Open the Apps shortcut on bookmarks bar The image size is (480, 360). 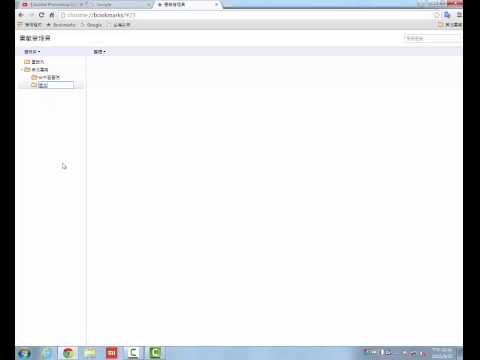pyautogui.click(x=30, y=25)
